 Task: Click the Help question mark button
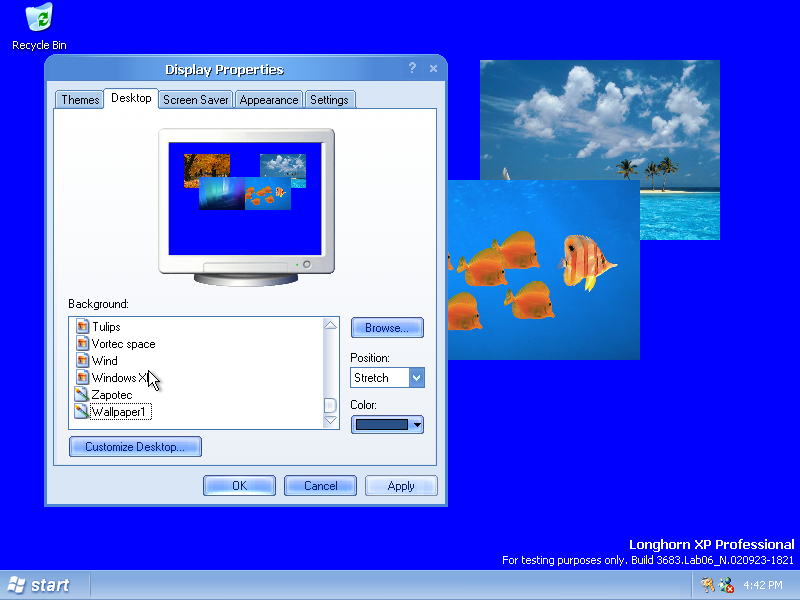coord(412,68)
